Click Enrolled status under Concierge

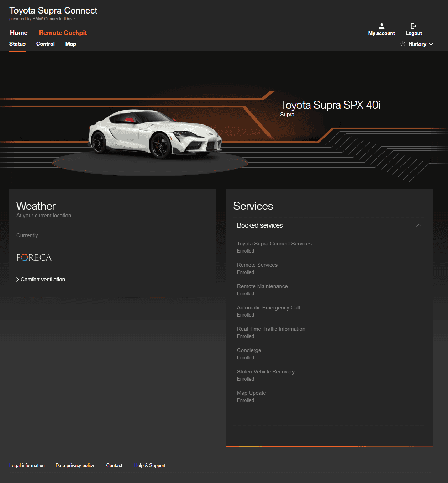(x=246, y=357)
